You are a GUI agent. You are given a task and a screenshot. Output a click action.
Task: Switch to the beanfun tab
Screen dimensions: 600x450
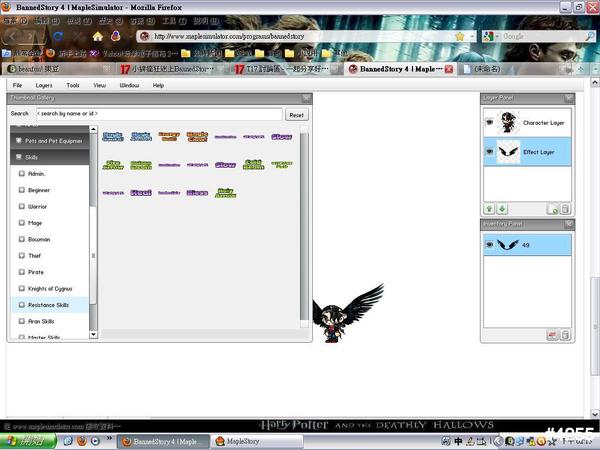click(x=57, y=69)
